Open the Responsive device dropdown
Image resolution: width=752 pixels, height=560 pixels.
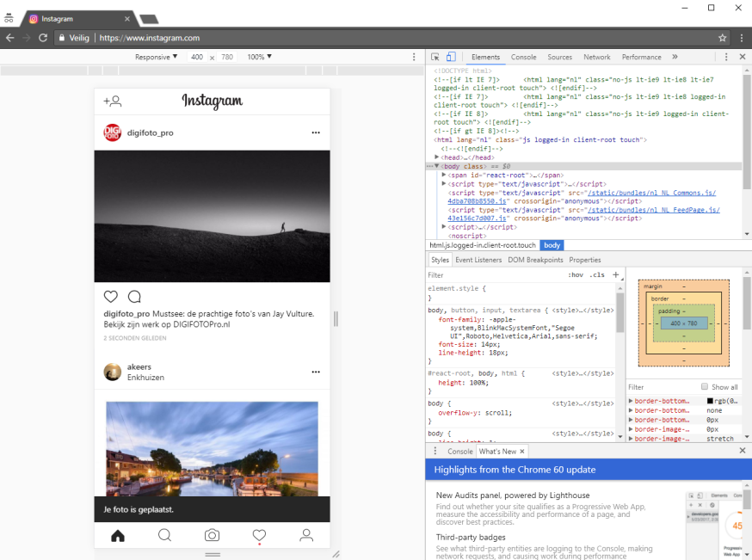coord(156,57)
